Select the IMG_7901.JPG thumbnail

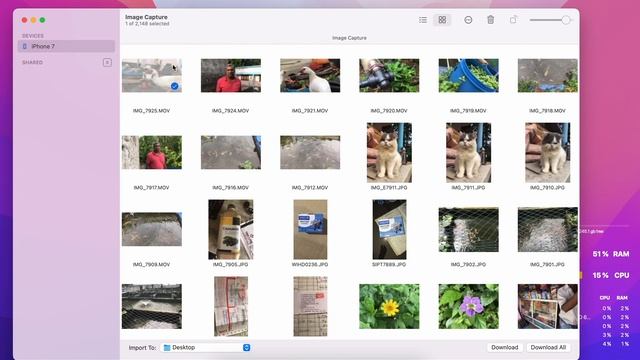548,229
